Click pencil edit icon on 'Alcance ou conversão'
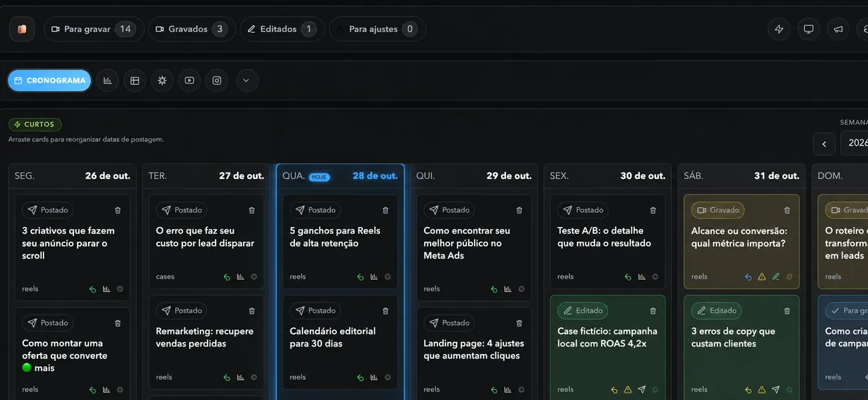The height and width of the screenshot is (400, 868). 776,276
